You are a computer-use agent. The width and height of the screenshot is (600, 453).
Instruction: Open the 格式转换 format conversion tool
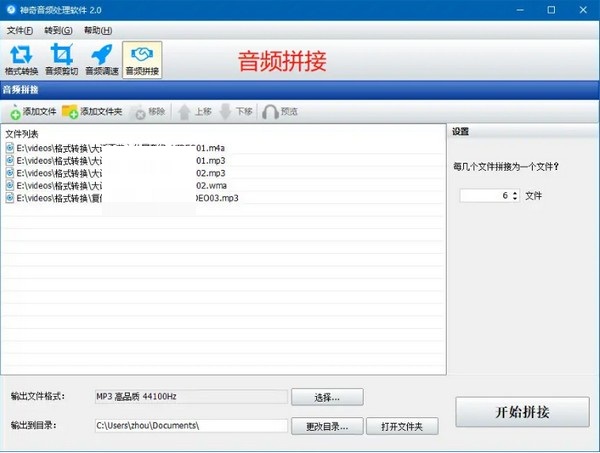click(21, 60)
